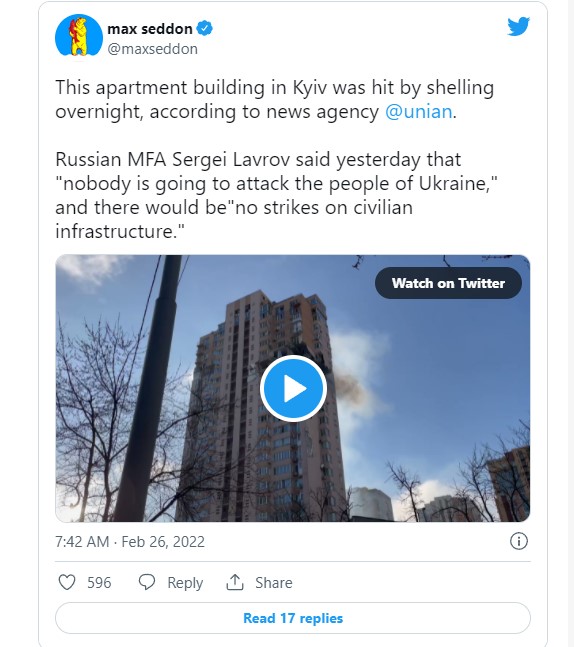
Task: Open the @maxseddon handle
Action: (152, 49)
